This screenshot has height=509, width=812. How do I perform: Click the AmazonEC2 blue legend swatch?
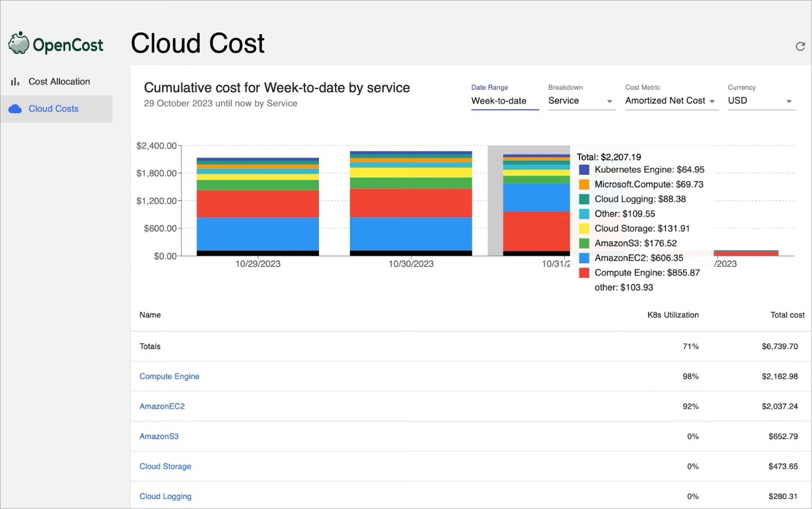[584, 258]
